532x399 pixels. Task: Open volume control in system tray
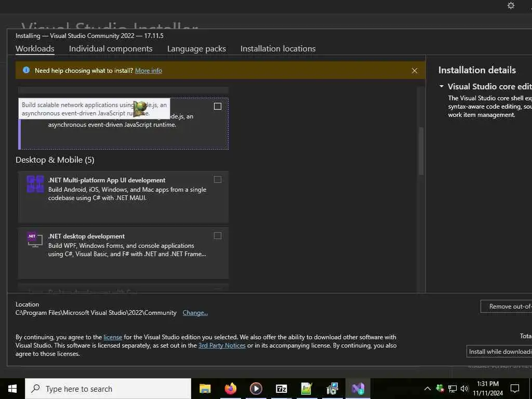(x=464, y=389)
